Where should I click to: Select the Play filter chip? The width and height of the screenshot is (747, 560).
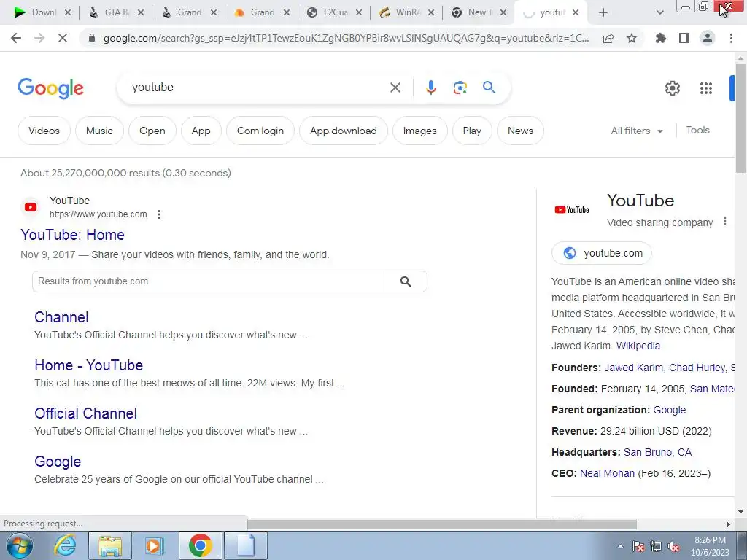pyautogui.click(x=472, y=131)
